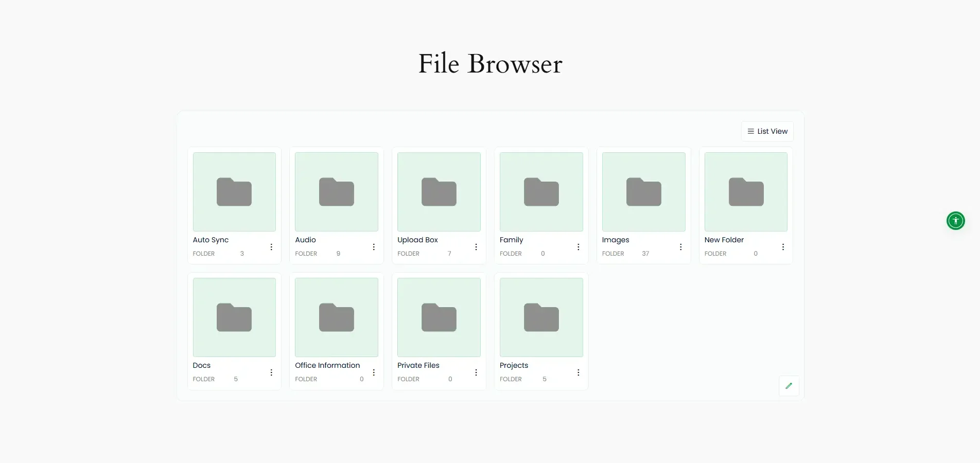Viewport: 980px width, 463px height.
Task: Click the green pencil edit icon
Action: point(789,386)
